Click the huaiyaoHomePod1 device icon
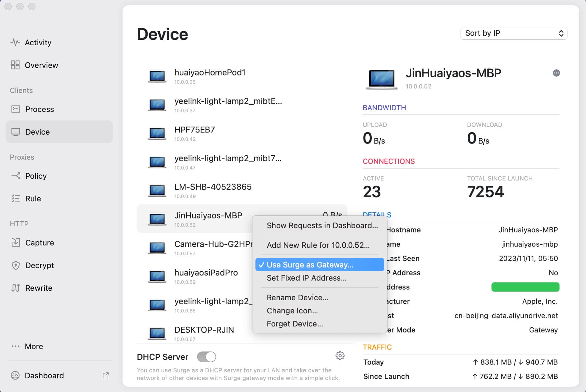Image resolution: width=586 pixels, height=392 pixels. coord(157,76)
